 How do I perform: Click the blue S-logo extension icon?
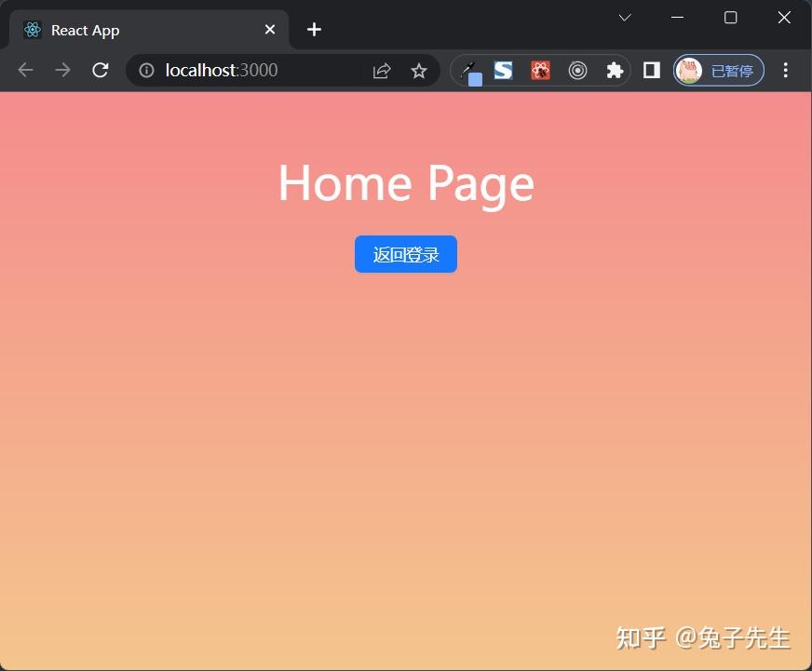click(503, 70)
